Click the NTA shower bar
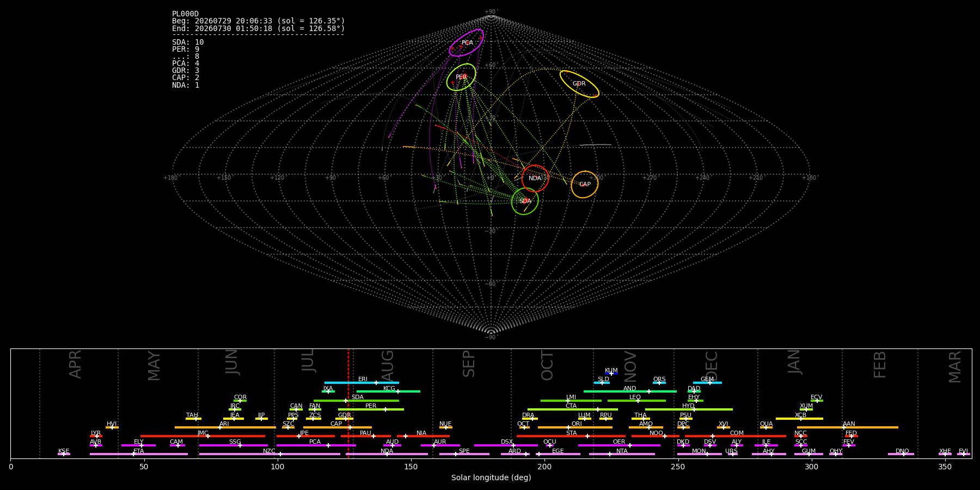Viewport: 980px width, 490px height. pyautogui.click(x=622, y=454)
